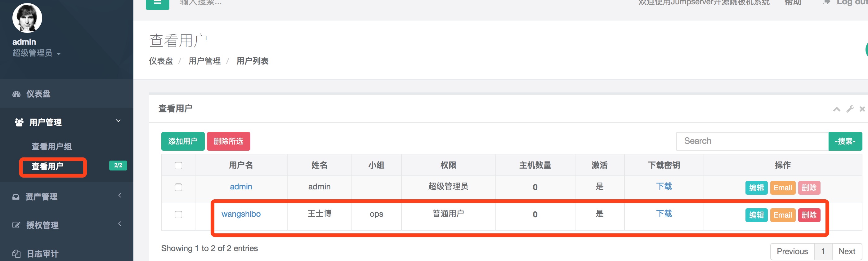Viewport: 868px width, 261px height.
Task: Click the authorization management edit icon
Action: coord(16,225)
